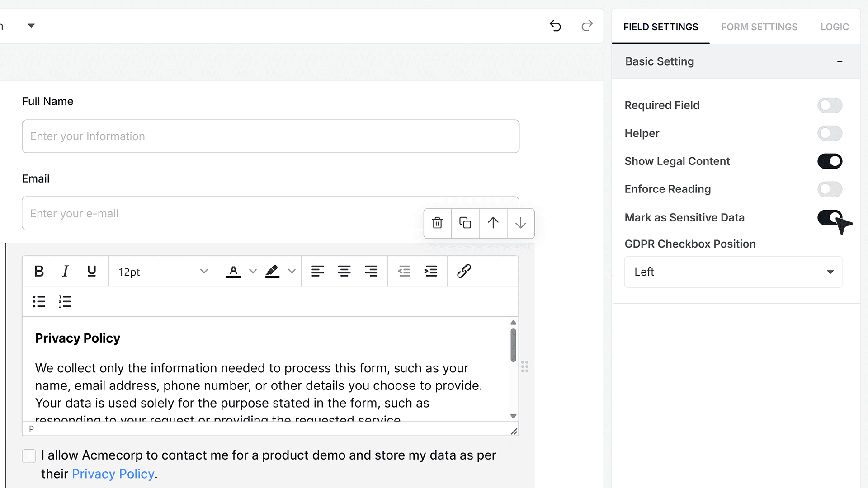Collapse the Basic Setting section
This screenshot has height=488, width=868.
point(840,61)
